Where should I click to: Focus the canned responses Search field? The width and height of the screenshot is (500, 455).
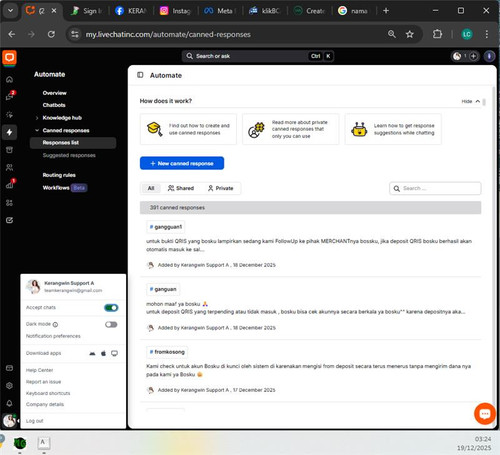(435, 188)
